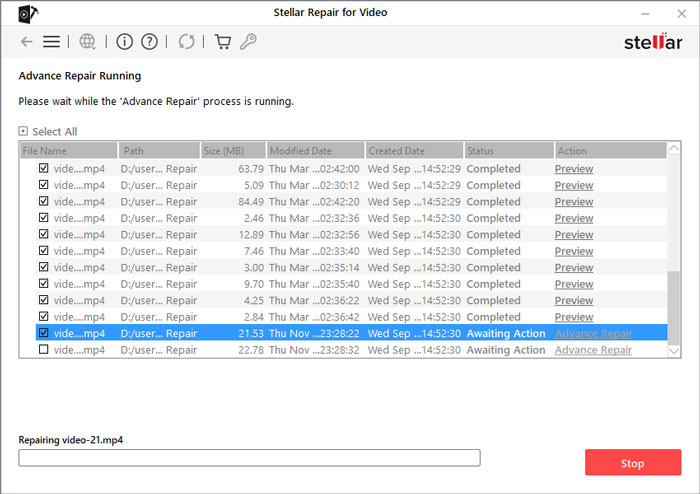
Task: Preview the 5.09 MB video
Action: pos(574,185)
